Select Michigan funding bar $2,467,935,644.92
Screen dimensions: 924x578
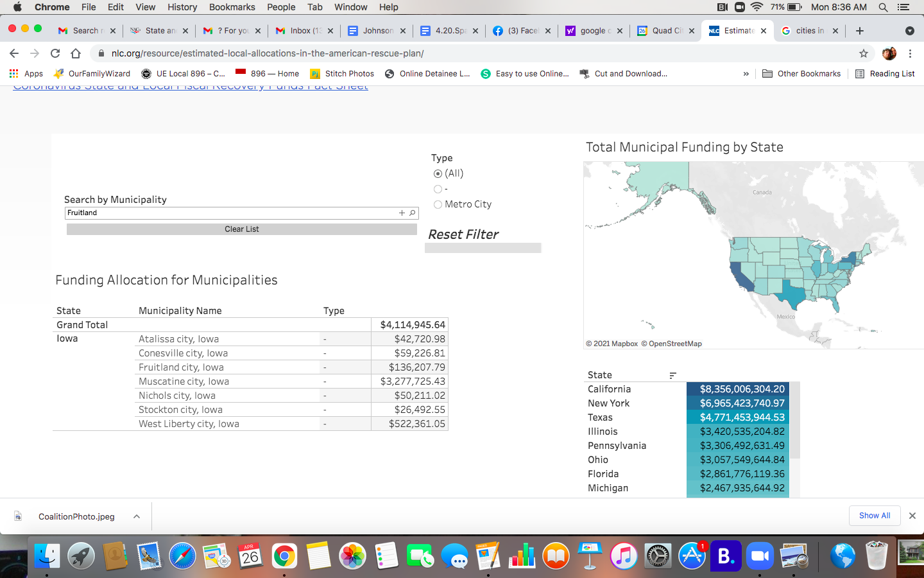[x=738, y=488]
